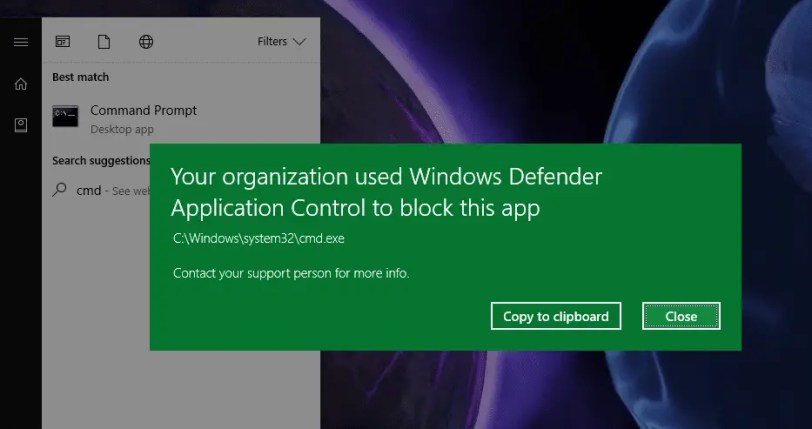Click 'Contact your support person' message
The image size is (812, 429).
point(291,273)
